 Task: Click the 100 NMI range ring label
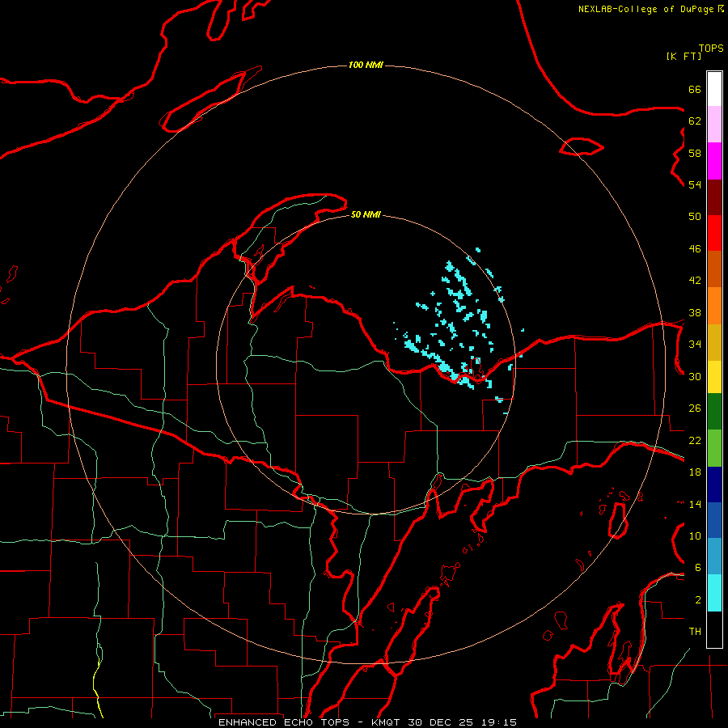tap(366, 65)
